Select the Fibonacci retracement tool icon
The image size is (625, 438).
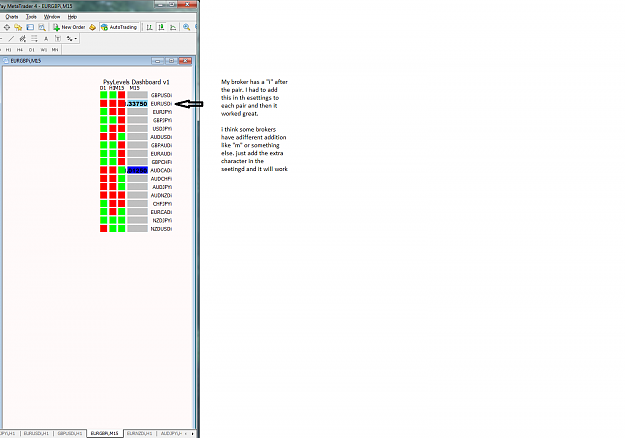(34, 39)
